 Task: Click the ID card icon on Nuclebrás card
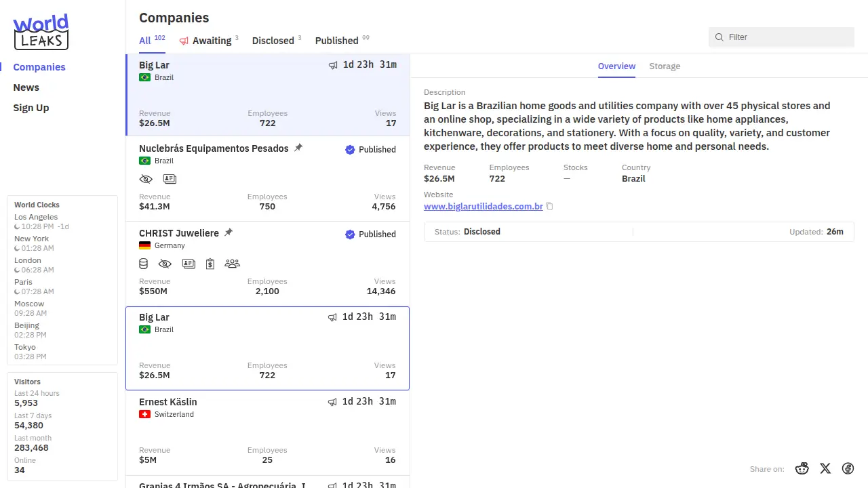point(170,179)
